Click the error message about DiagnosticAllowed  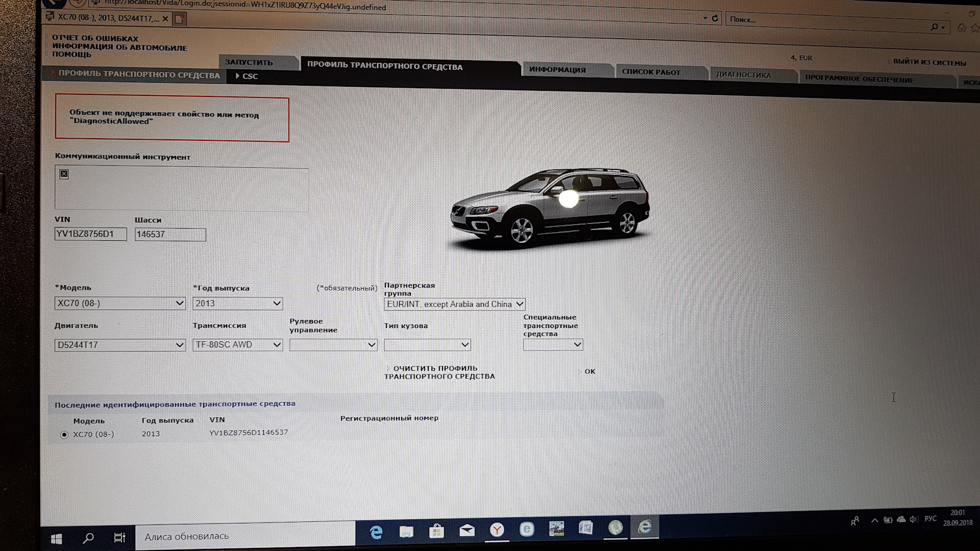click(172, 118)
